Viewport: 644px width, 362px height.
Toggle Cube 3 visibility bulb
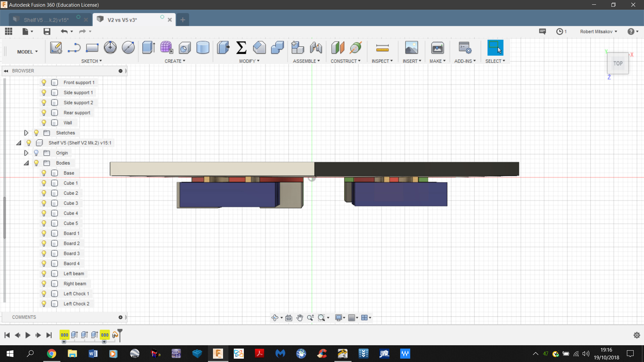(44, 203)
